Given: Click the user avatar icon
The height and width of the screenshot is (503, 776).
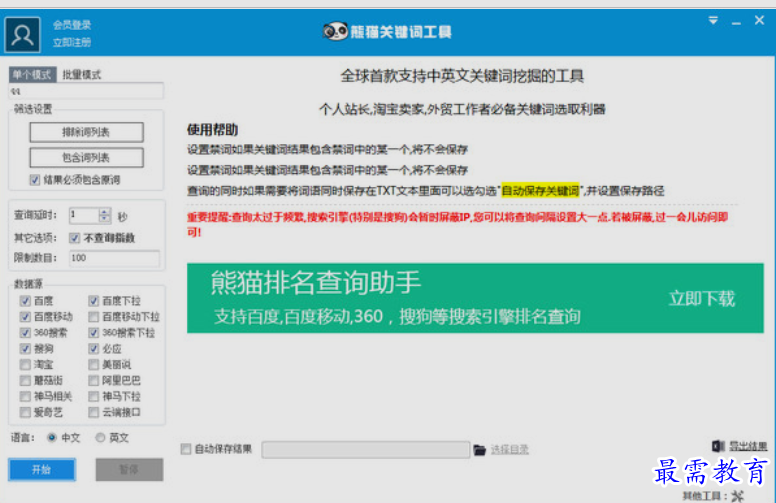Looking at the screenshot, I should pos(22,35).
